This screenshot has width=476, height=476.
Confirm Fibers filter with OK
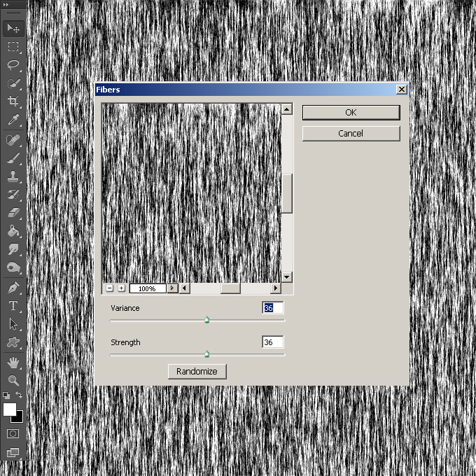tap(351, 113)
